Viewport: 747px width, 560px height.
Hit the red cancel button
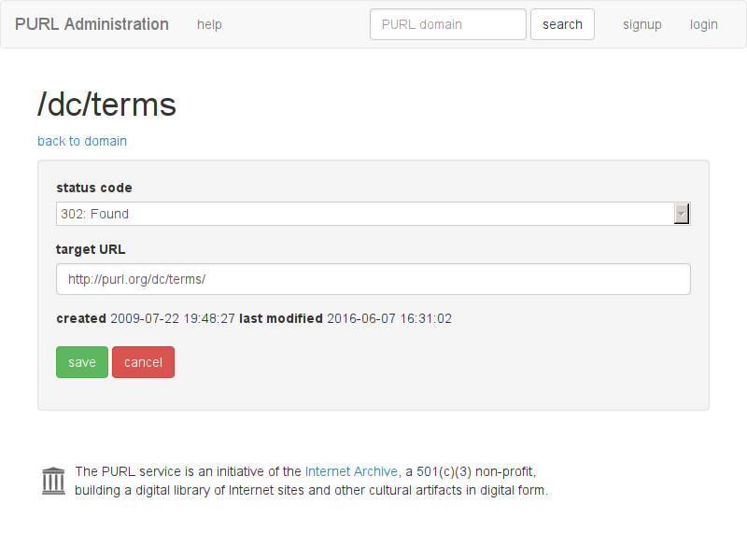click(x=143, y=362)
